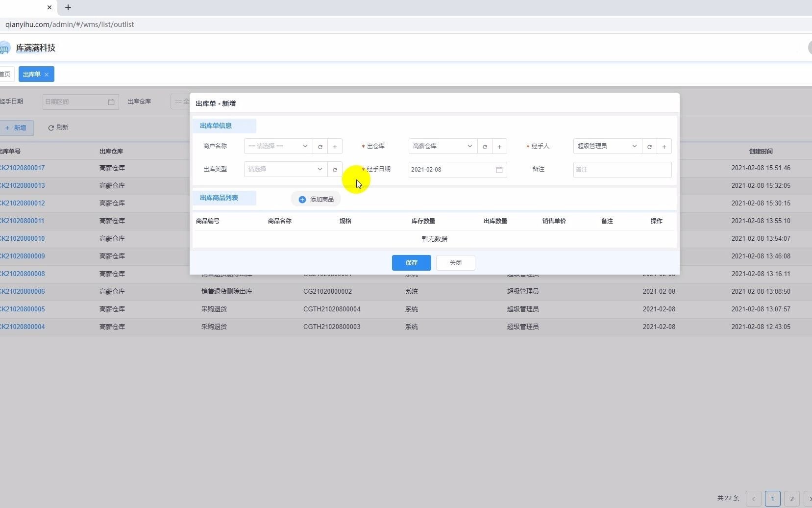Click the 日期区间 filter input
This screenshot has height=508, width=812.
point(81,102)
